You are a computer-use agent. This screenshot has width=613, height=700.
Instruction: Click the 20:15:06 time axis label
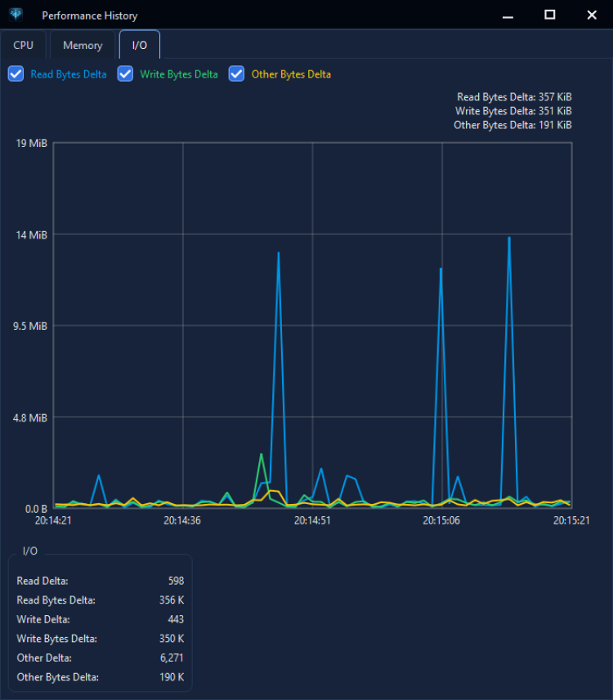tap(441, 520)
